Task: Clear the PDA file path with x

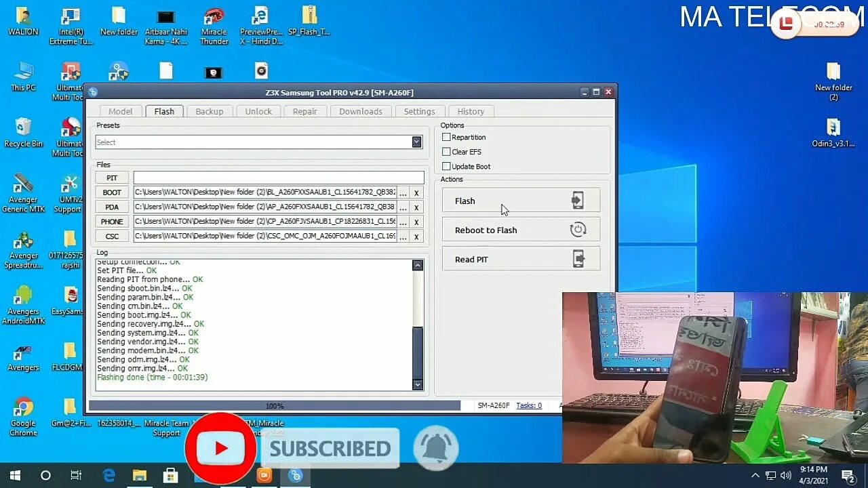Action: [x=416, y=207]
